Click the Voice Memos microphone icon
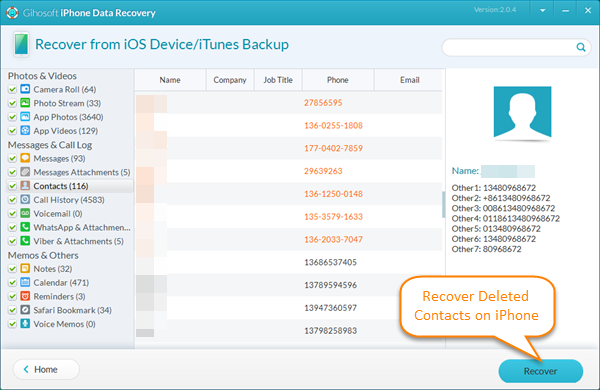Screen dimensions: 600x390 [25, 323]
